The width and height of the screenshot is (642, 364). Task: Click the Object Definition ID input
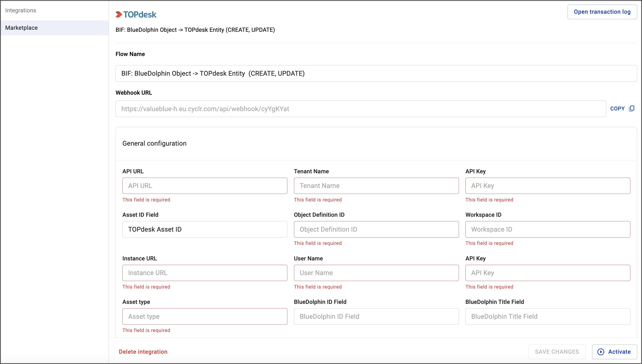pos(376,229)
